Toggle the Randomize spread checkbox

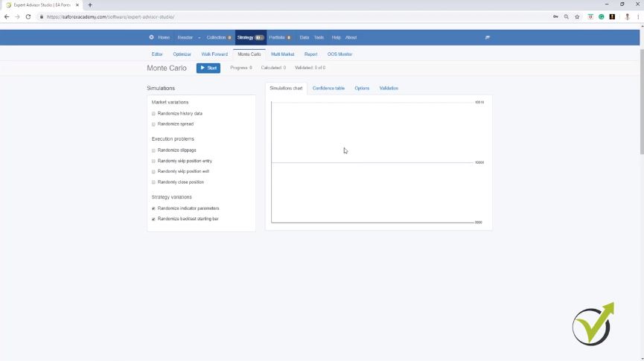(x=153, y=124)
